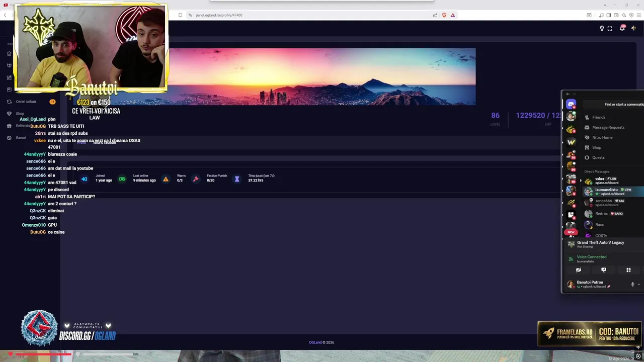Open direct message with laumanelistu
The image size is (644, 362).
(x=613, y=192)
